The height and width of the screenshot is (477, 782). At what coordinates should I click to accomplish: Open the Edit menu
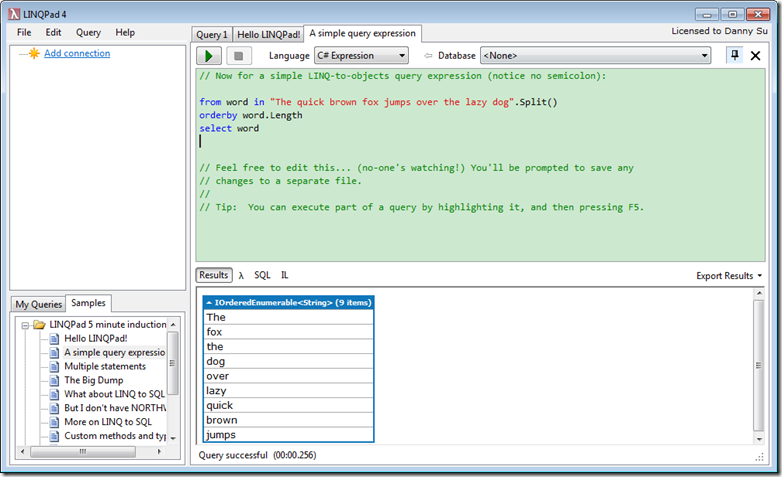pyautogui.click(x=53, y=32)
